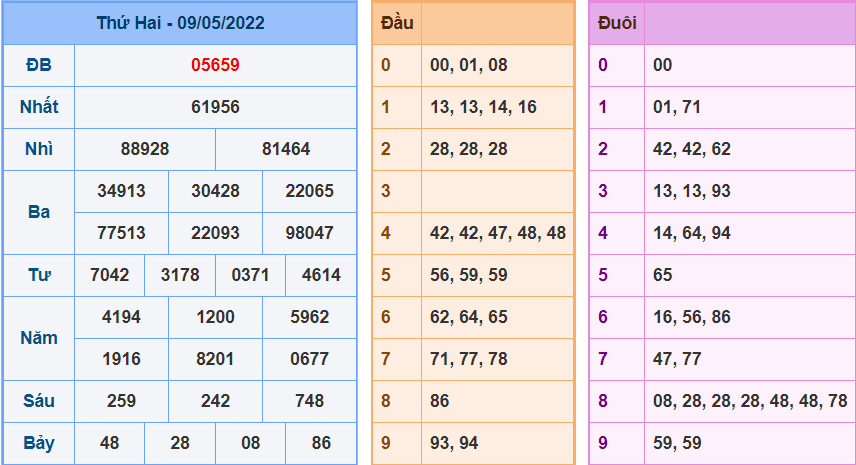Click Đuôi values 13, 13, 93
Screen dimensions: 856x465
point(692,191)
